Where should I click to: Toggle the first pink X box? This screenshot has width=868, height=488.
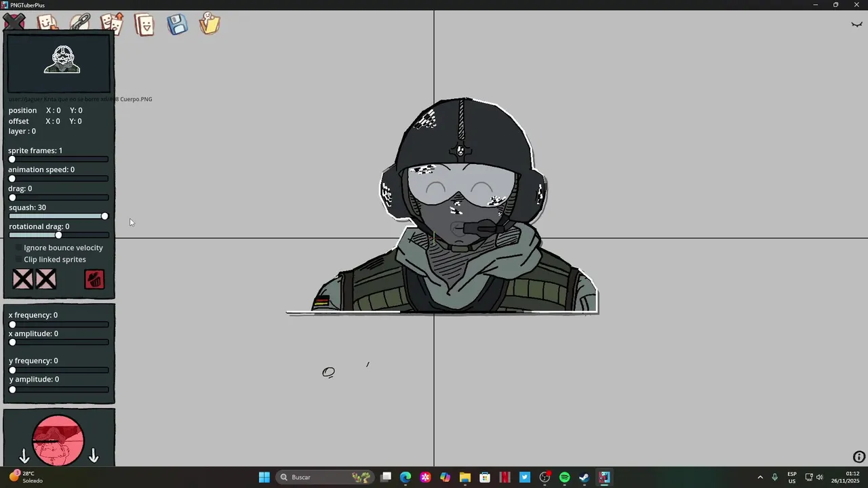click(x=22, y=279)
